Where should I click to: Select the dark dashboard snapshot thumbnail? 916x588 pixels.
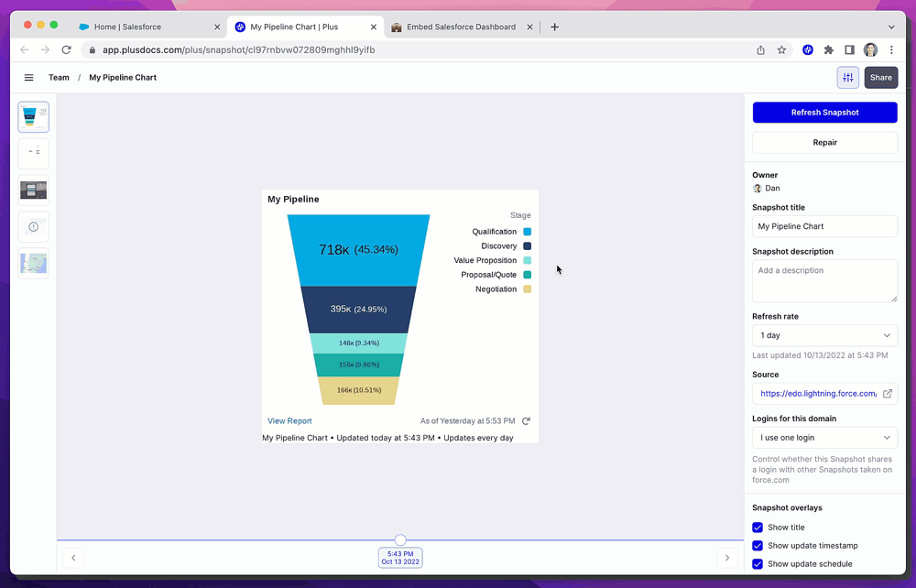pyautogui.click(x=33, y=191)
